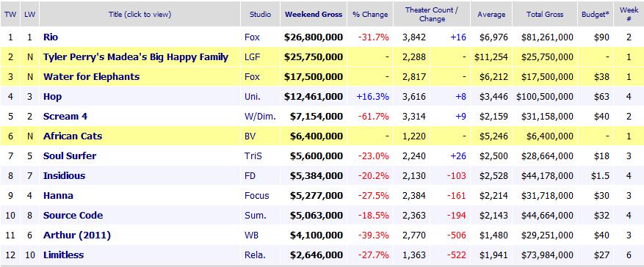Open the Rio movie title link
This screenshot has height=267, width=644.
[x=51, y=37]
